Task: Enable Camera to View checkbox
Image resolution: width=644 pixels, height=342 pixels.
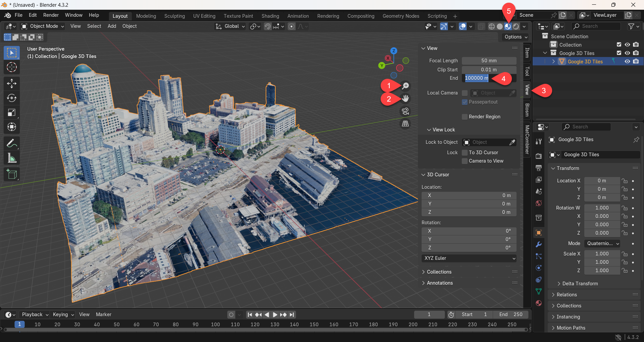Action: point(465,161)
